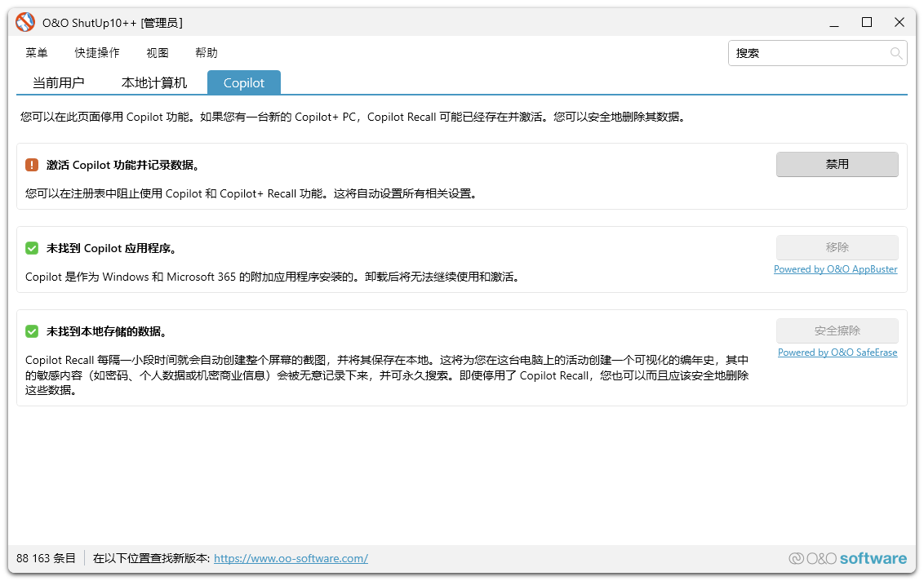Expand the 视图 menu
This screenshot has height=581, width=924.
[x=158, y=53]
